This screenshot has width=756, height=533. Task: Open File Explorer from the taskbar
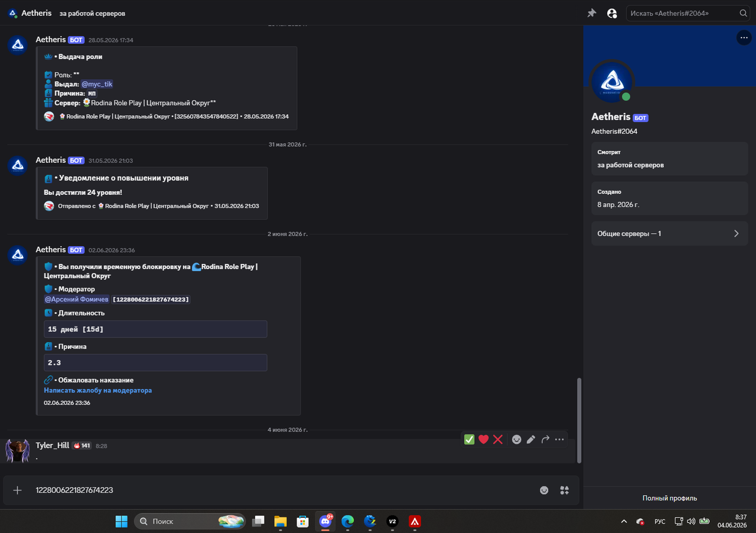coord(281,521)
